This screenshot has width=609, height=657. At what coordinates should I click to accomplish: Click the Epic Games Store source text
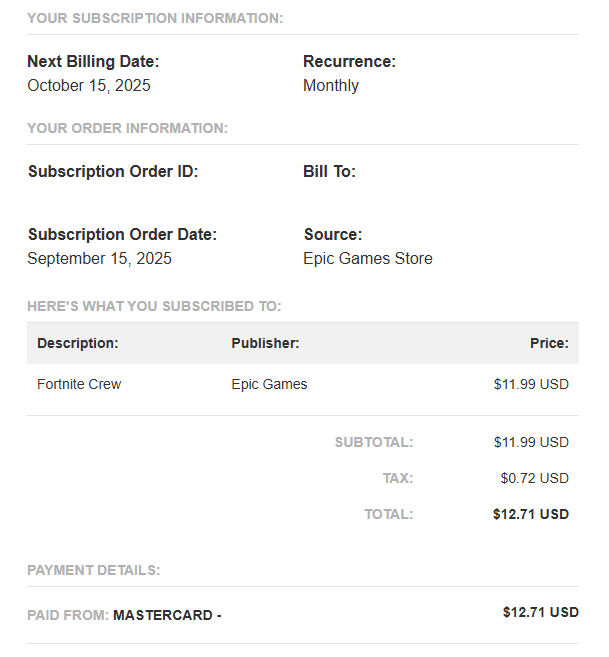tap(368, 259)
